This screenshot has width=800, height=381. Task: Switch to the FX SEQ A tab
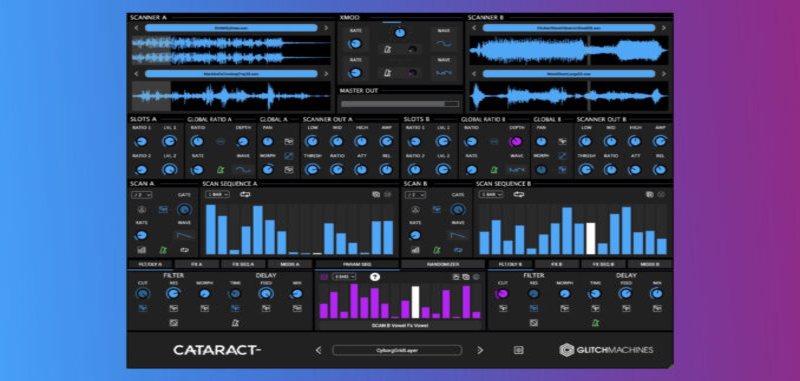pyautogui.click(x=243, y=264)
